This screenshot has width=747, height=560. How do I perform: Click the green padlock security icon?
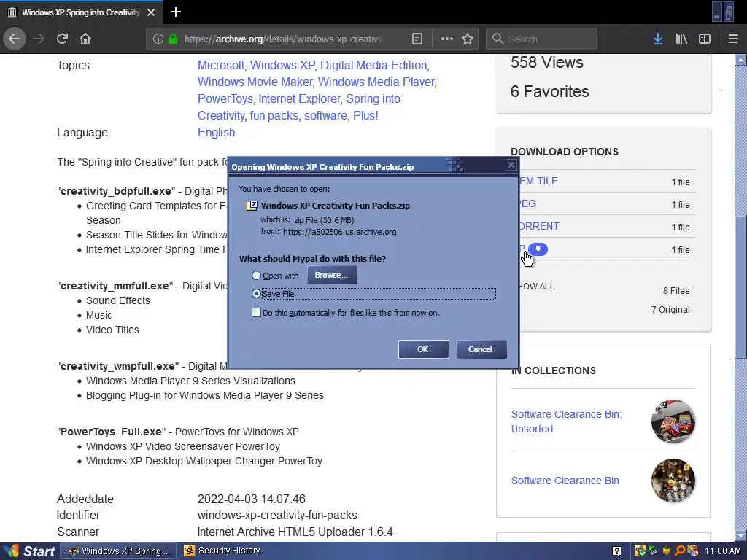[173, 39]
